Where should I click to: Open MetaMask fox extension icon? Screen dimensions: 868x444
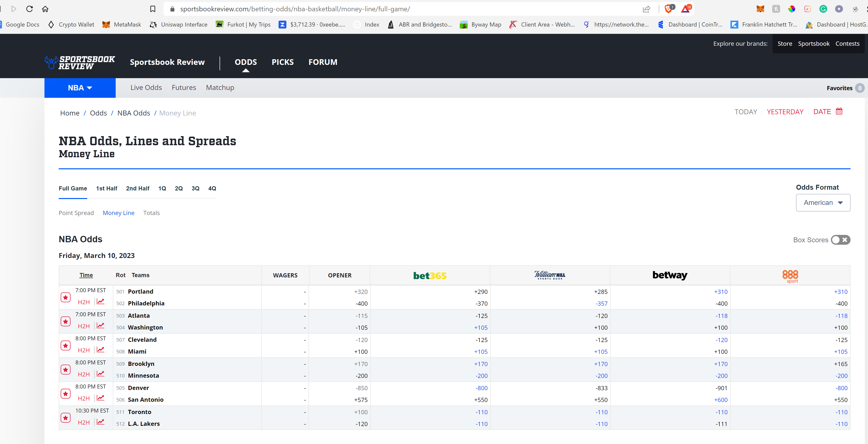click(760, 9)
